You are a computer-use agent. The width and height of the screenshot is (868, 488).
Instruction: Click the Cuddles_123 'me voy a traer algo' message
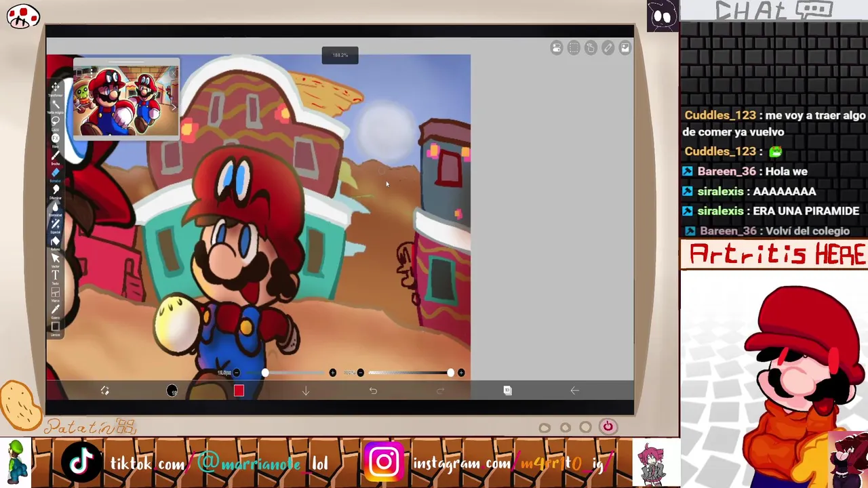point(774,124)
